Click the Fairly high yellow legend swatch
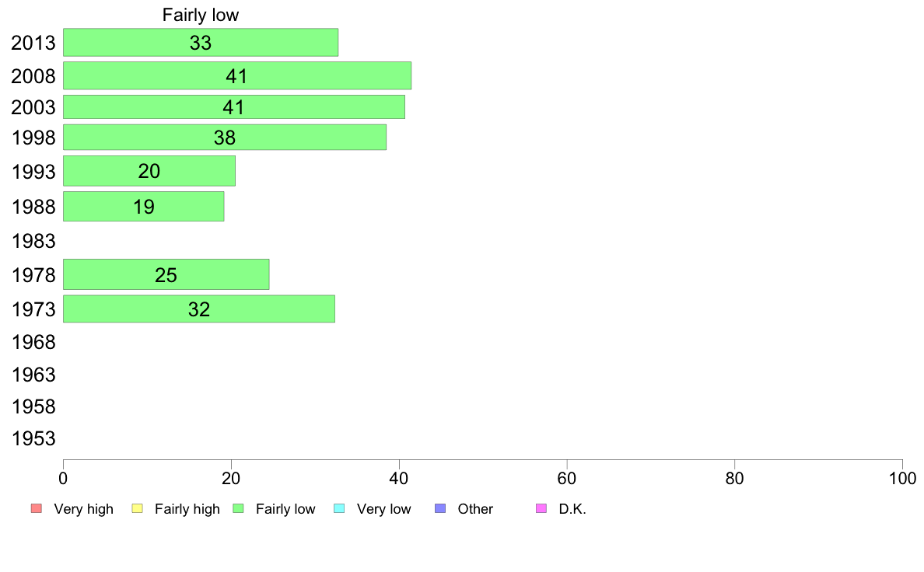 138,508
